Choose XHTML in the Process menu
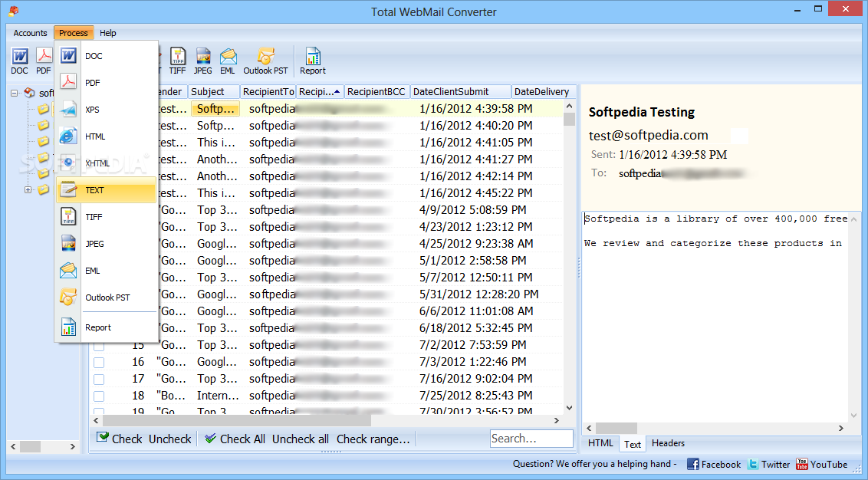The image size is (868, 480). pyautogui.click(x=107, y=163)
